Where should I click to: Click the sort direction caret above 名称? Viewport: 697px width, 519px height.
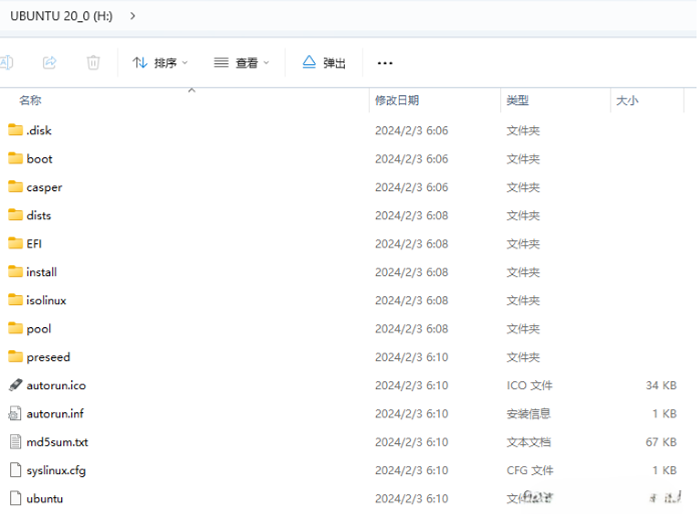(x=192, y=90)
